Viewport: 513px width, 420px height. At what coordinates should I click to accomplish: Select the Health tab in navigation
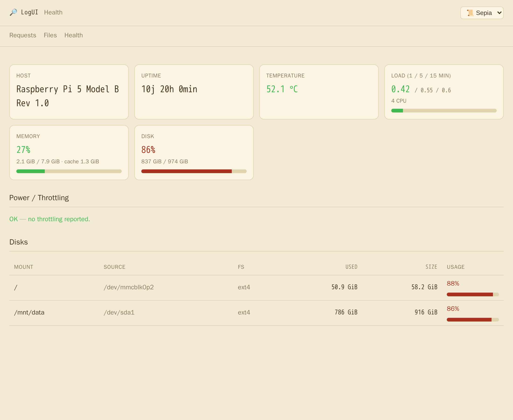[73, 35]
